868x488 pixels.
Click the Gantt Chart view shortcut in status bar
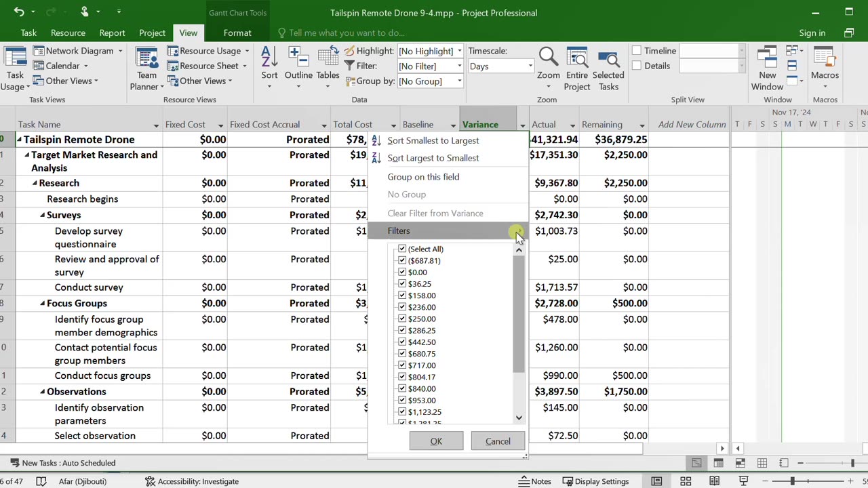click(x=696, y=463)
